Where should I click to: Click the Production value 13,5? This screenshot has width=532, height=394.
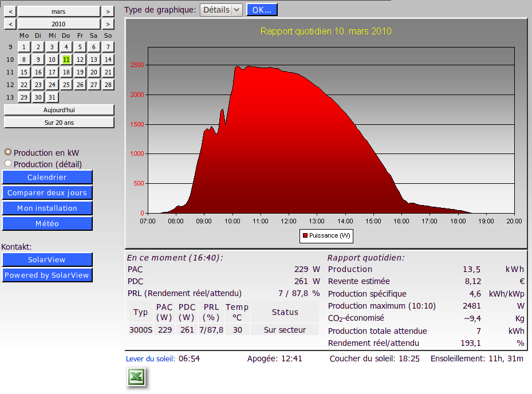tap(472, 270)
